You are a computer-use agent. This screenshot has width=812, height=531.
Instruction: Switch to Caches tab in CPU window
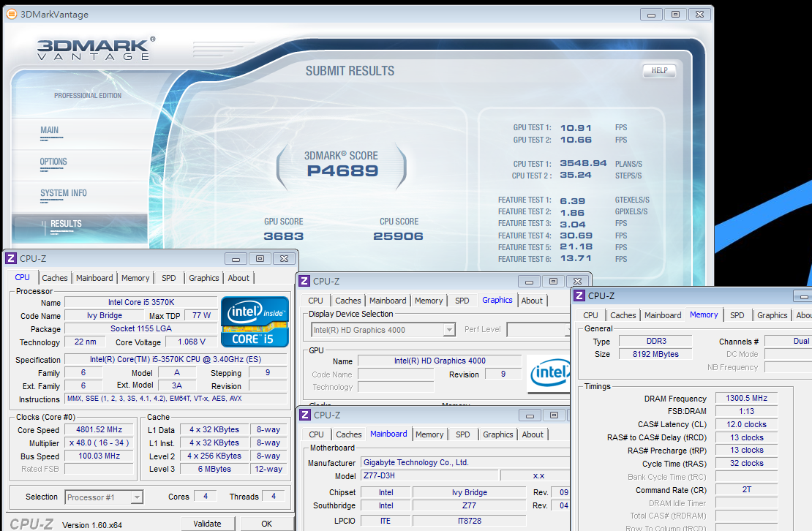(x=55, y=278)
